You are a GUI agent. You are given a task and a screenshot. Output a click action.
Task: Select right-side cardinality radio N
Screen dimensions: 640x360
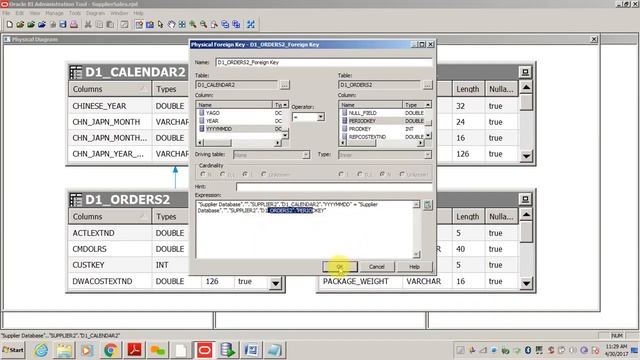tap(382, 174)
